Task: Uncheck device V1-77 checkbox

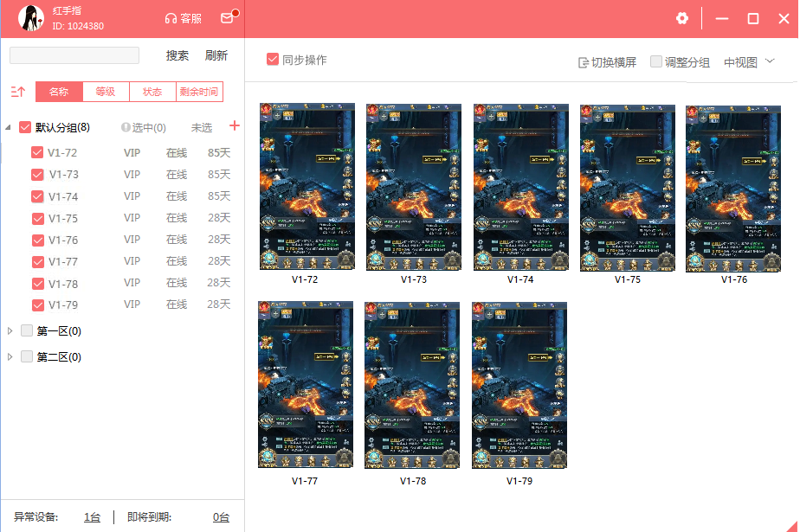Action: click(x=38, y=262)
